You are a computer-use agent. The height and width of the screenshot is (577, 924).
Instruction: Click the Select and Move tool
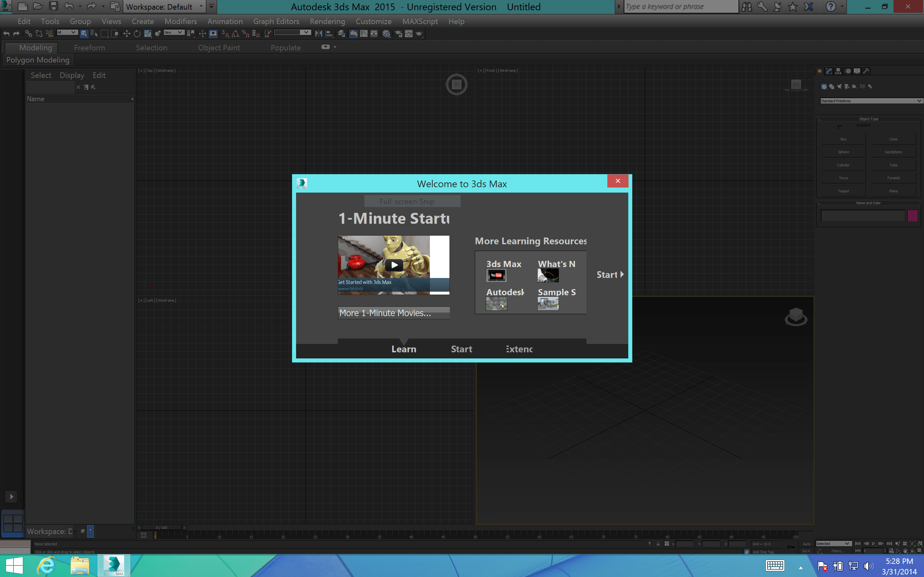(x=127, y=34)
